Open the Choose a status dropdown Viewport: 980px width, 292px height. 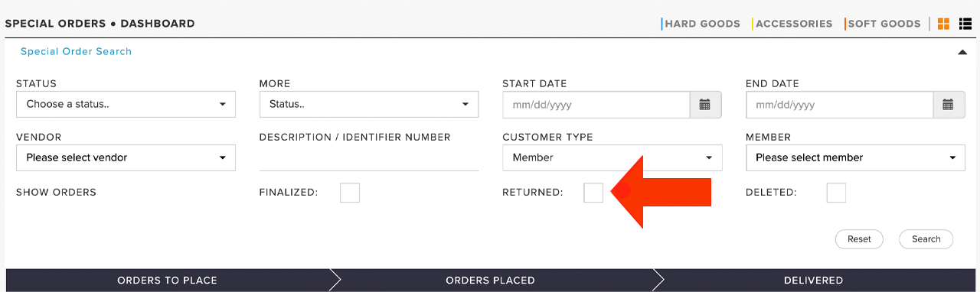coord(126,105)
